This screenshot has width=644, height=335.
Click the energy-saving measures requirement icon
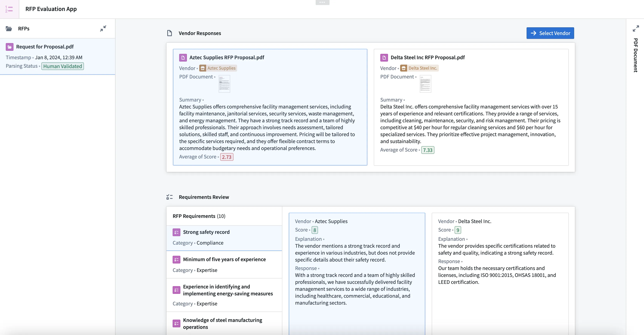click(x=176, y=290)
